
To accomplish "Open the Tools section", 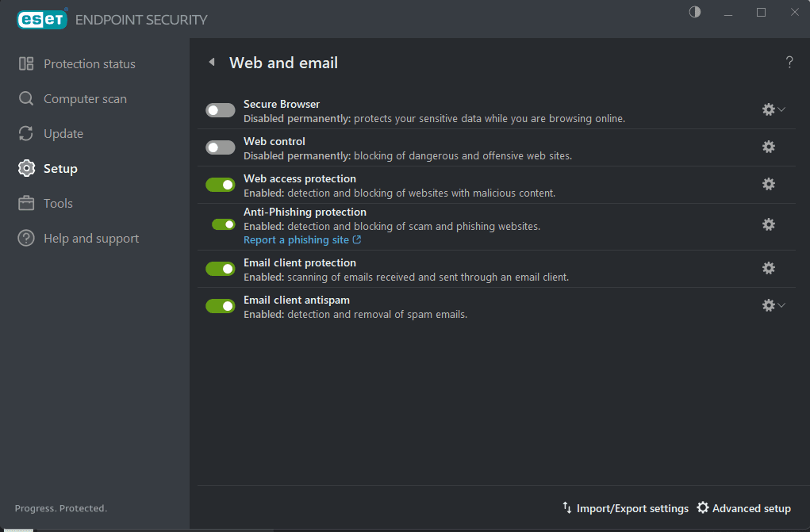I will tap(58, 203).
